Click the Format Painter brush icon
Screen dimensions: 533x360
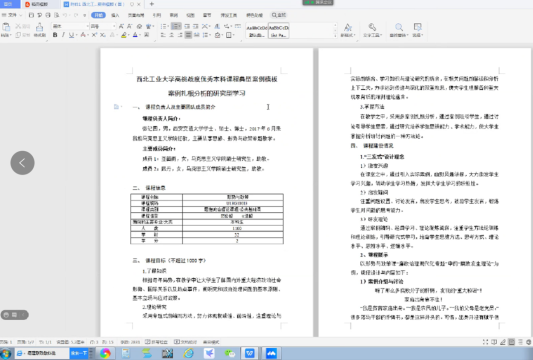tap(39, 27)
